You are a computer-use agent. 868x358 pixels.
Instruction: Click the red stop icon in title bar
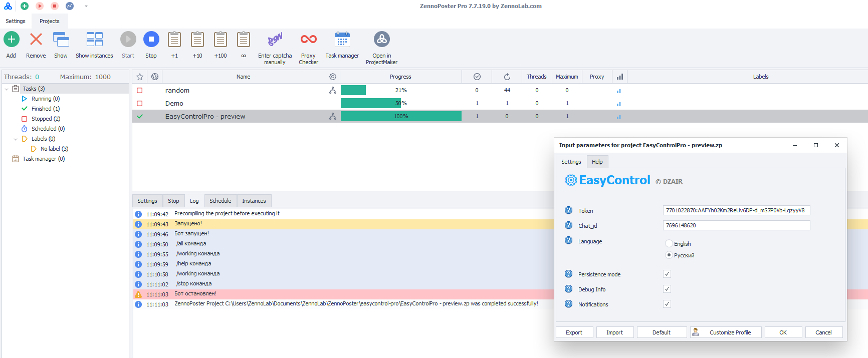pos(55,6)
